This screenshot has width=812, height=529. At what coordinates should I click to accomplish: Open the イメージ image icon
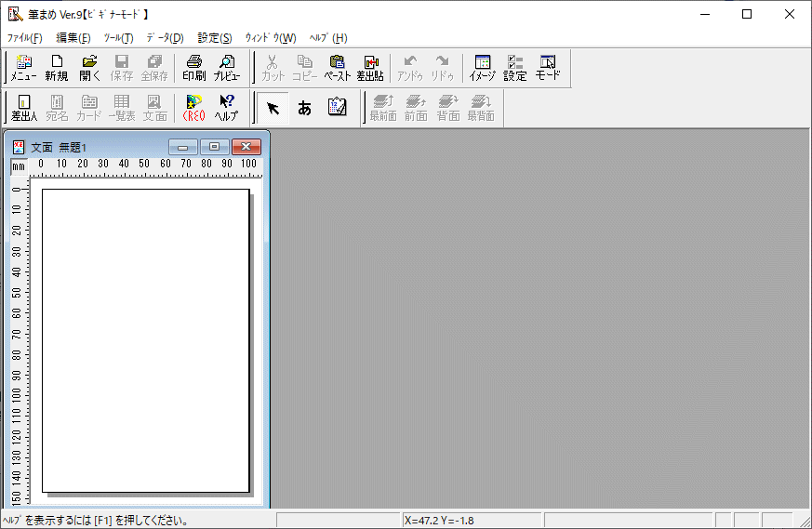pyautogui.click(x=482, y=68)
